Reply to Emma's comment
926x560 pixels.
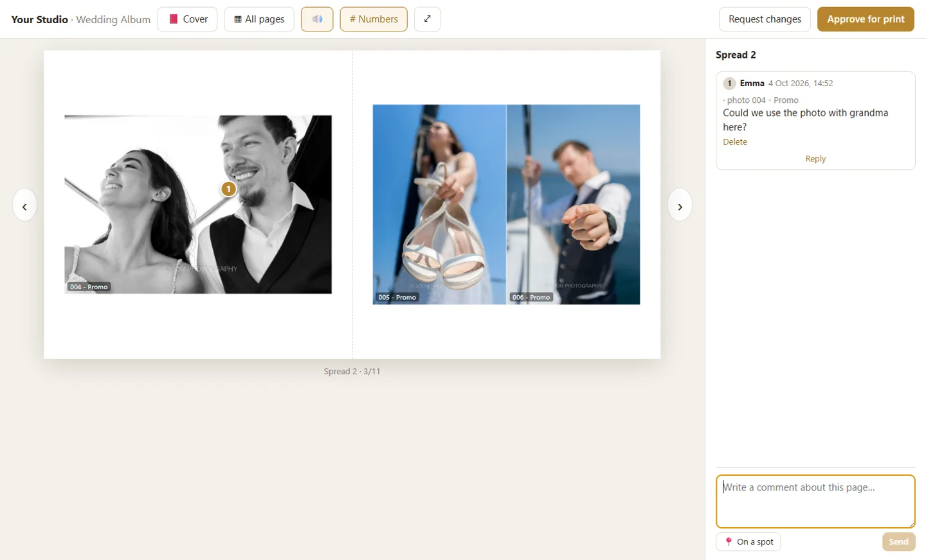[x=815, y=159]
